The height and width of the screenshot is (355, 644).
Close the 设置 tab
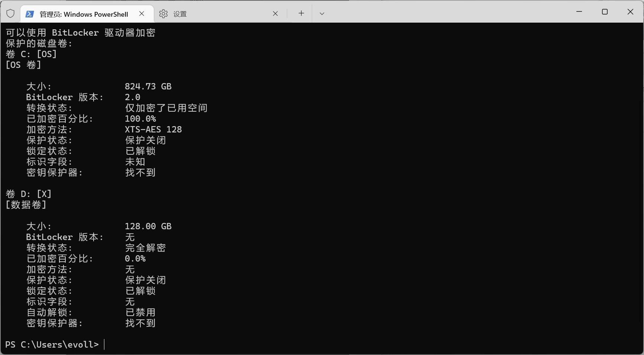[x=275, y=14]
